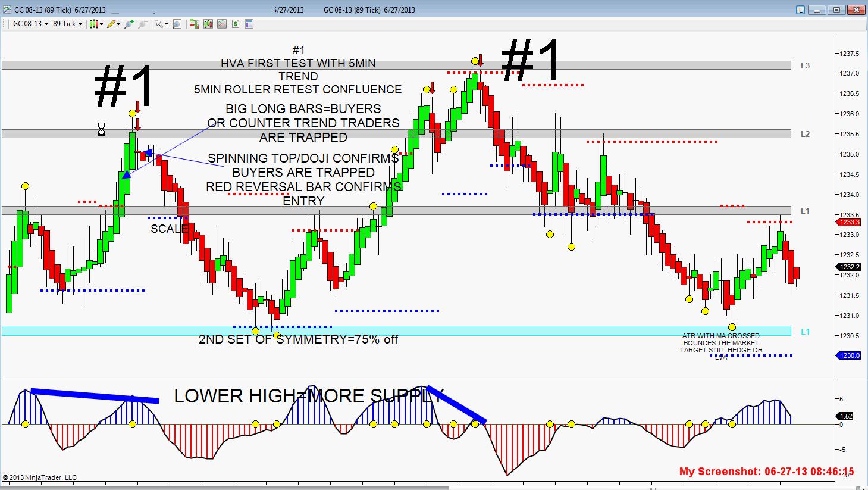868x490 pixels.
Task: Click the hourglass marker on the chart
Action: (101, 129)
